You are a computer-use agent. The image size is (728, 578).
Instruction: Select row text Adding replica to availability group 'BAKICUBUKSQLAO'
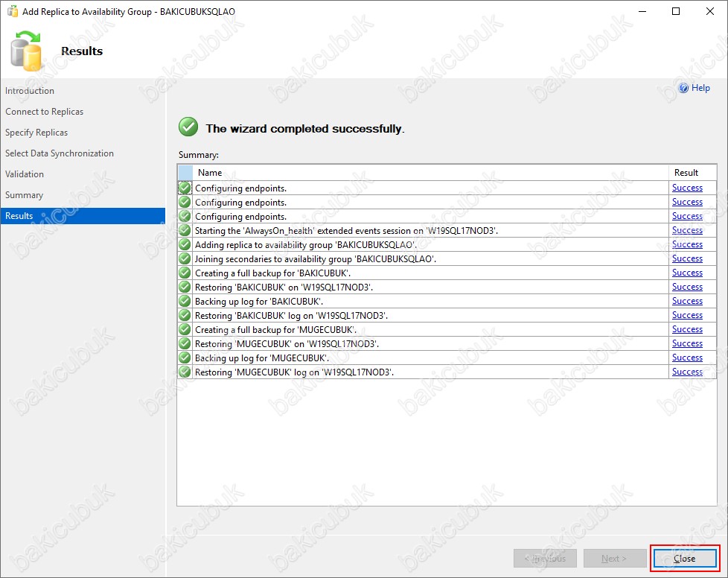[305, 245]
